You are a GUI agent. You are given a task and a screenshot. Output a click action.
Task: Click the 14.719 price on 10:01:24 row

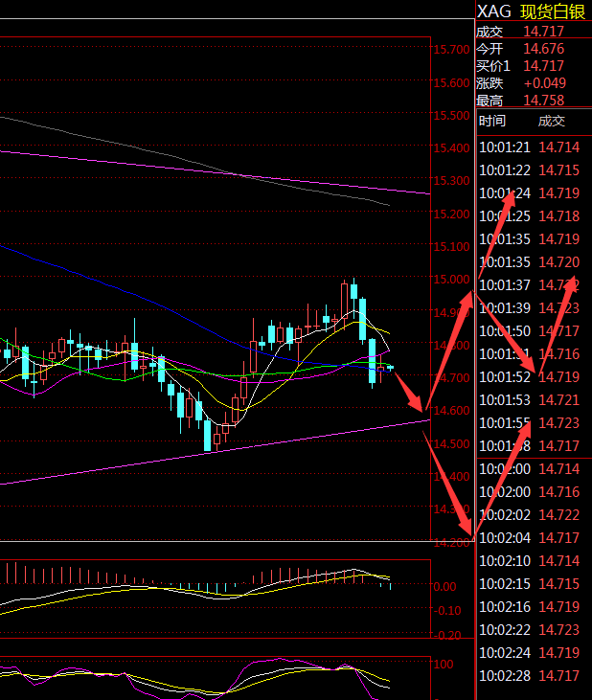[x=559, y=193]
